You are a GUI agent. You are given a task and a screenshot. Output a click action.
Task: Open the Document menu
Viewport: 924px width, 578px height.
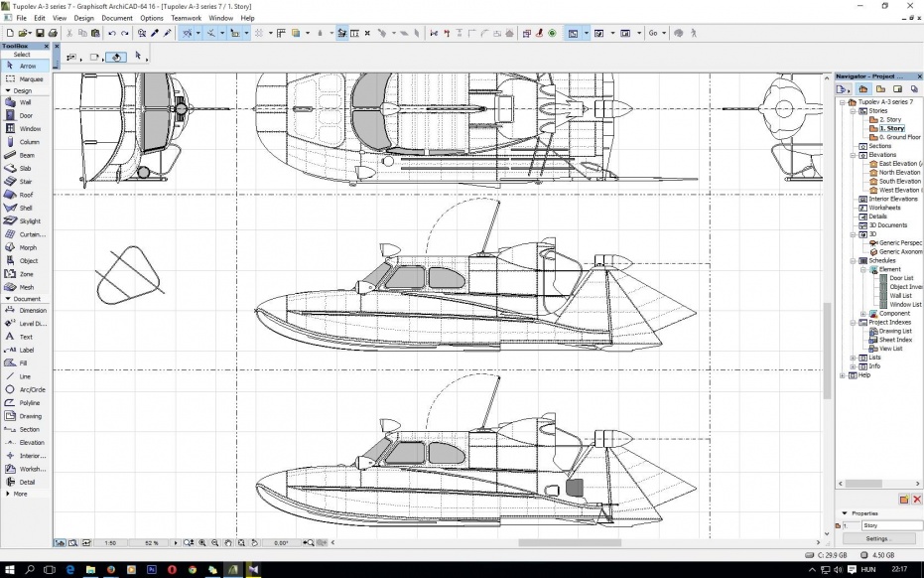(x=116, y=18)
